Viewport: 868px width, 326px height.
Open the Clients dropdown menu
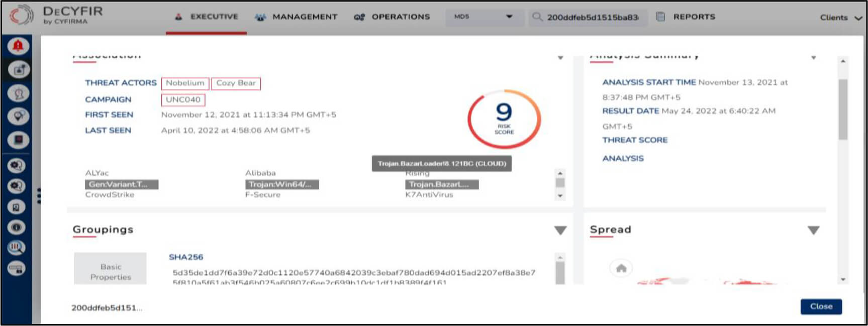(841, 18)
